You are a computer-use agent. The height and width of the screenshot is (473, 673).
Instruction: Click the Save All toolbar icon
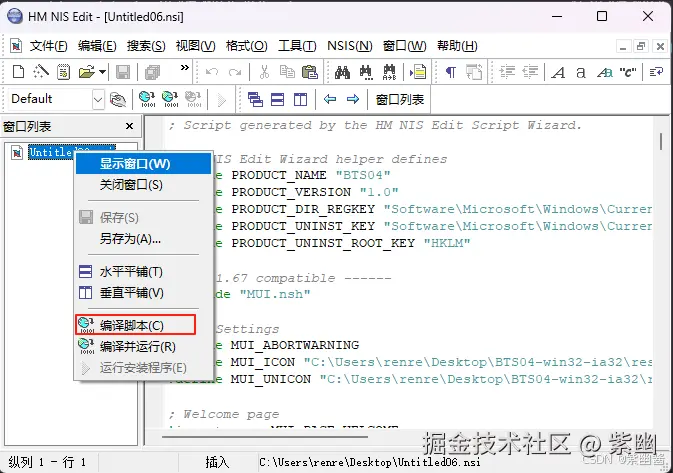click(152, 72)
